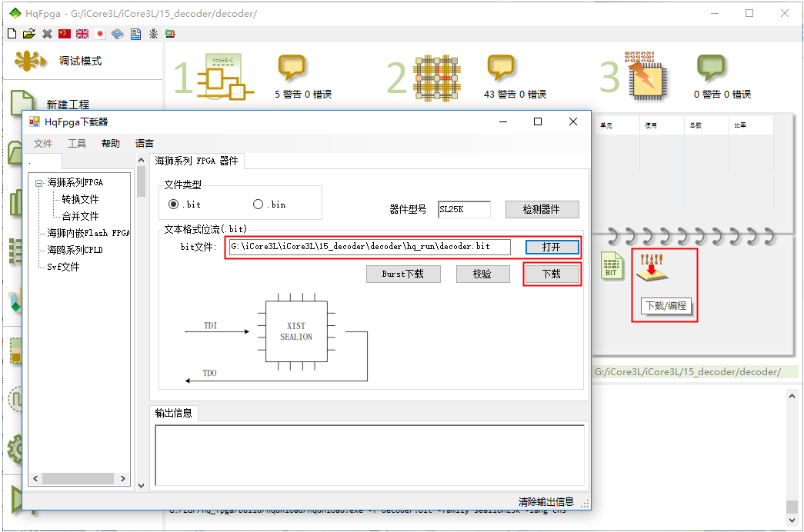Click the 清除输出信息 link at bottom
This screenshot has height=532, width=804.
coord(545,502)
